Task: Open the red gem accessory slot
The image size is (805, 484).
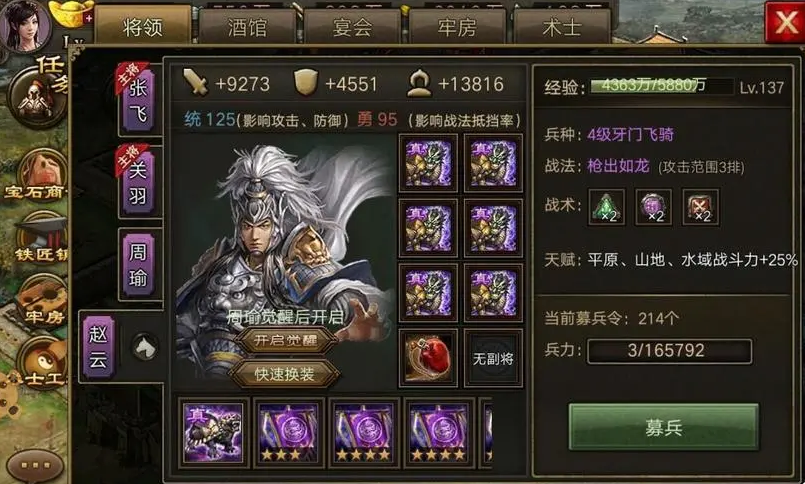Action: pos(428,358)
